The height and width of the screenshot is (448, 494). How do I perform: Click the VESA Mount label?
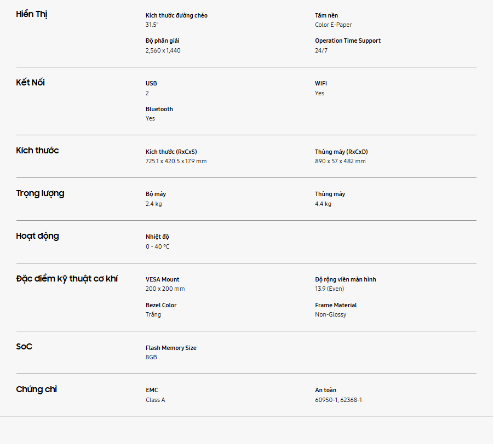(x=162, y=279)
